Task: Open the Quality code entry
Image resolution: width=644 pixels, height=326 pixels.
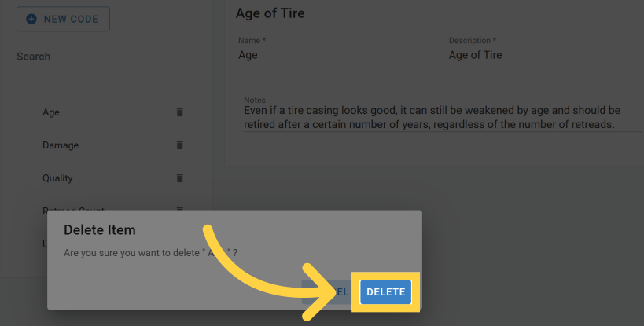Action: click(57, 178)
